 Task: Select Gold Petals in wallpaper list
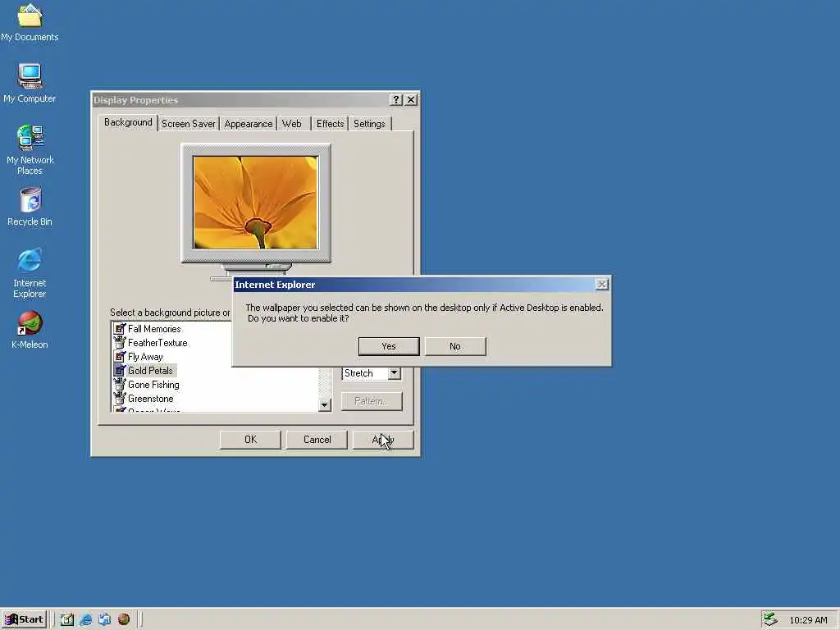(151, 371)
